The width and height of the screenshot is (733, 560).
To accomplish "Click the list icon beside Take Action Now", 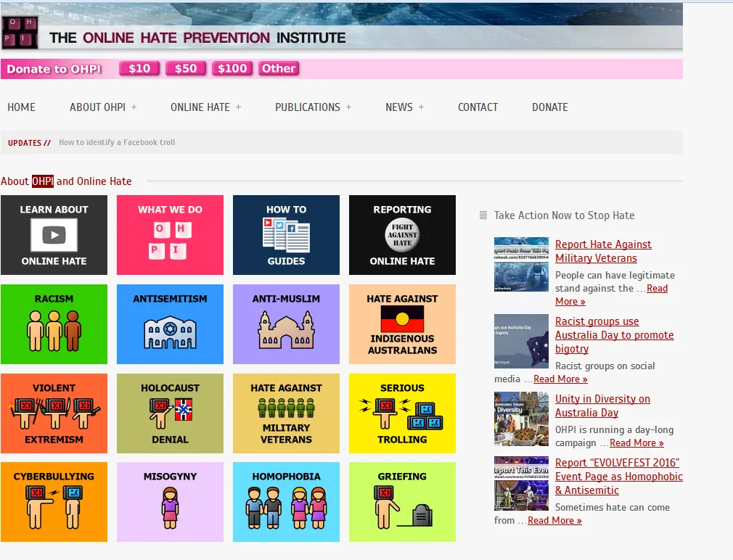I will click(483, 215).
